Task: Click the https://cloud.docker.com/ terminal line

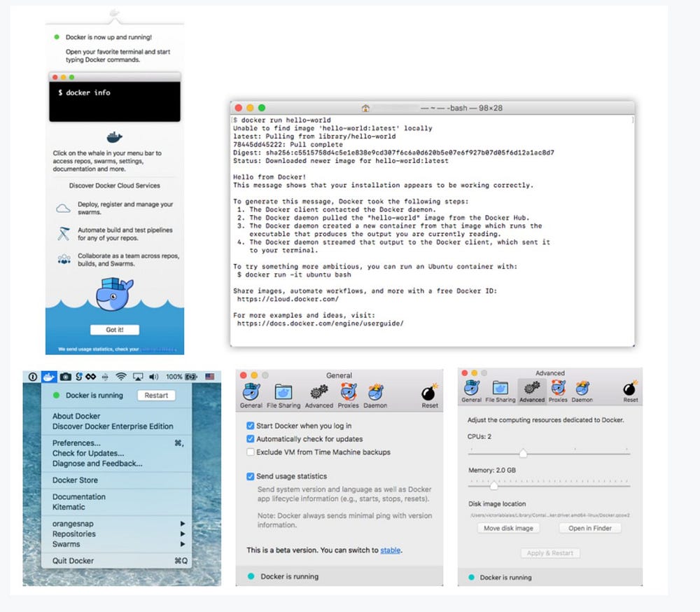Action: [x=288, y=299]
